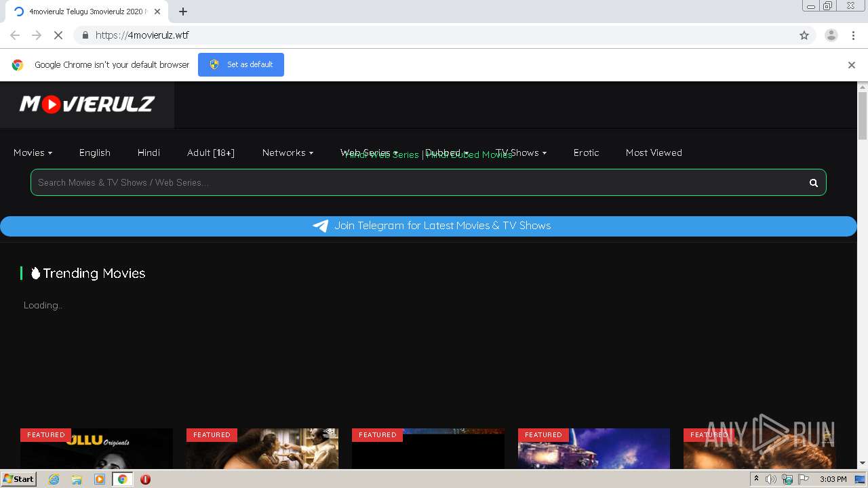
Task: Click the taskbar clock 3:03 PM
Action: [833, 479]
